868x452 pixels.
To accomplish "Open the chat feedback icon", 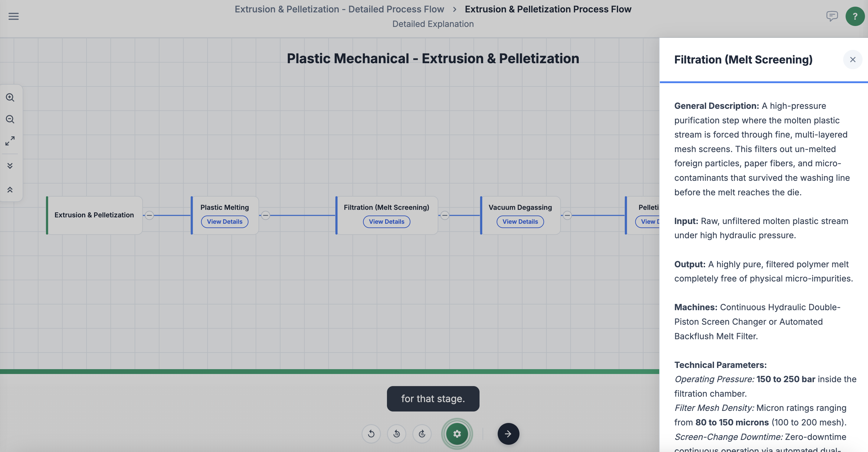I will pos(832,16).
